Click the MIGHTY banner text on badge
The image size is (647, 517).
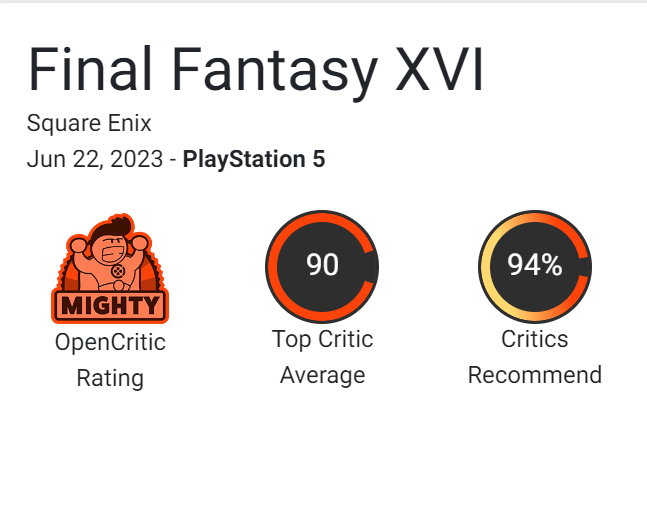coord(110,304)
